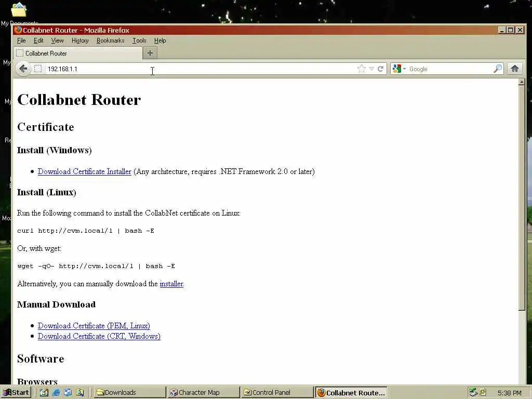Switch to Character Map in the taskbar

pos(203,393)
